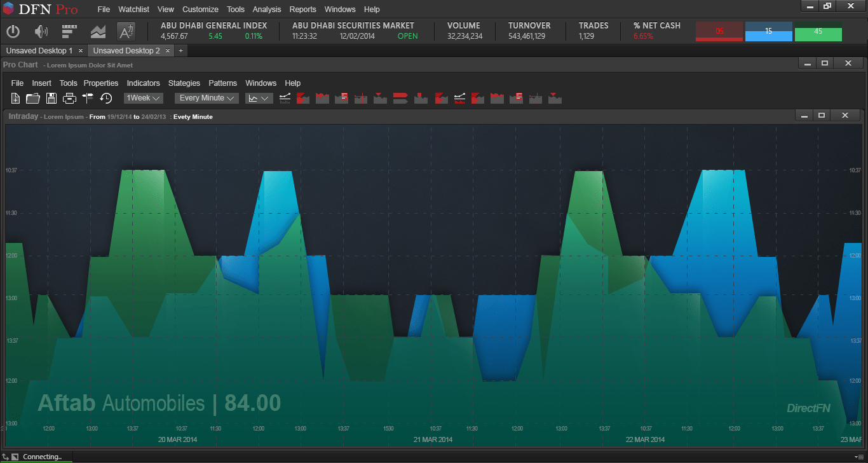The width and height of the screenshot is (868, 463).
Task: Click the Connecting status in the status bar
Action: (42, 457)
